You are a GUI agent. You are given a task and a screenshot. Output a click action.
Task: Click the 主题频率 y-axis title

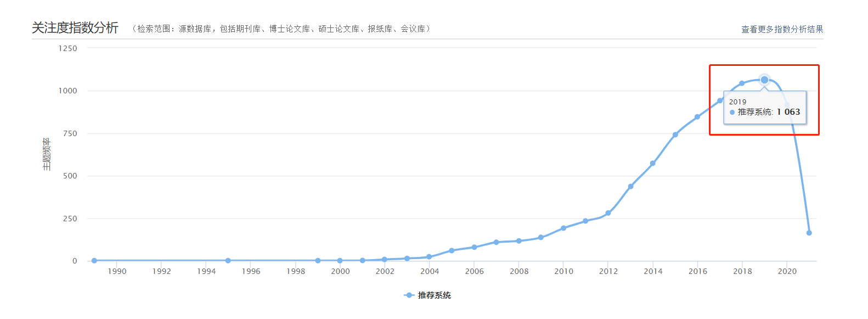click(47, 154)
